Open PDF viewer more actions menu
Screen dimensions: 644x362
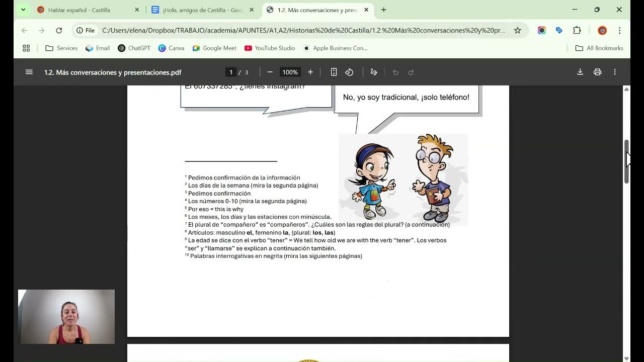coord(615,72)
